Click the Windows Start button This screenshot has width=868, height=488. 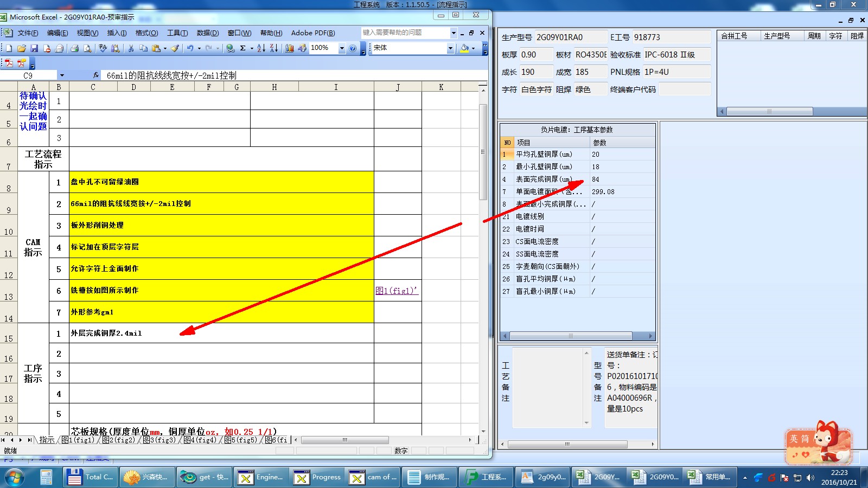pos(15,477)
